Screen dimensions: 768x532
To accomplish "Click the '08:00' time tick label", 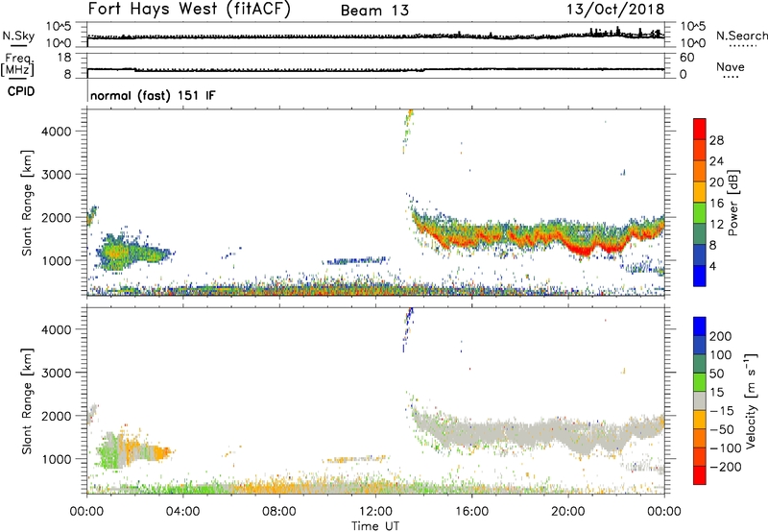I will coord(279,512).
